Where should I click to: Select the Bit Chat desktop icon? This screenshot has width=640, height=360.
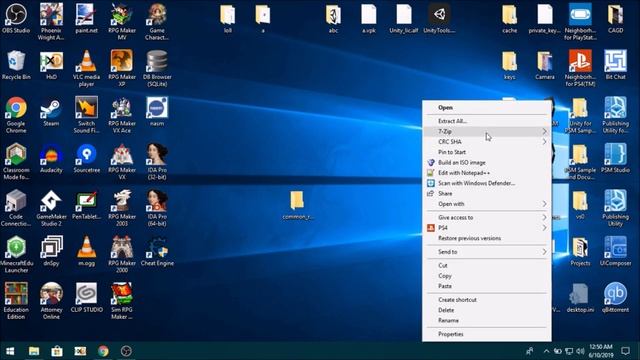tap(616, 65)
